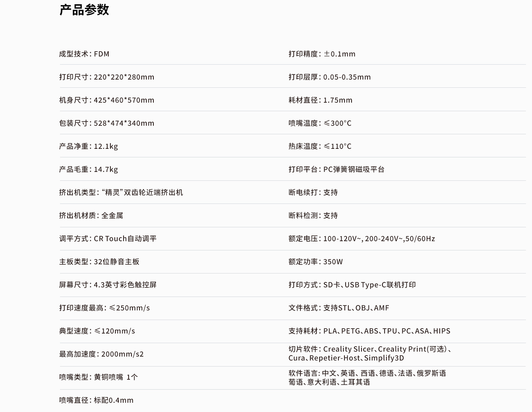Select the 产品净重 12.1kg row
The height and width of the screenshot is (412, 532).
88,146
